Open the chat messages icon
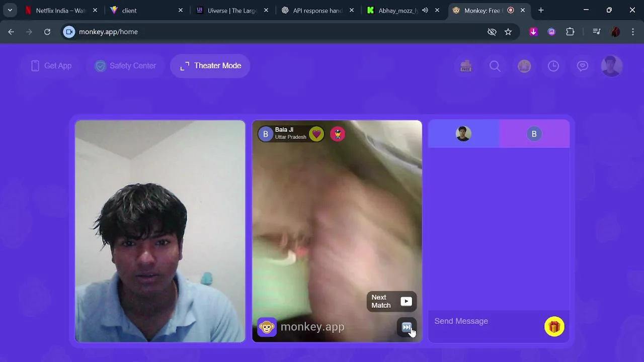Viewport: 644px width, 362px height. (x=583, y=66)
